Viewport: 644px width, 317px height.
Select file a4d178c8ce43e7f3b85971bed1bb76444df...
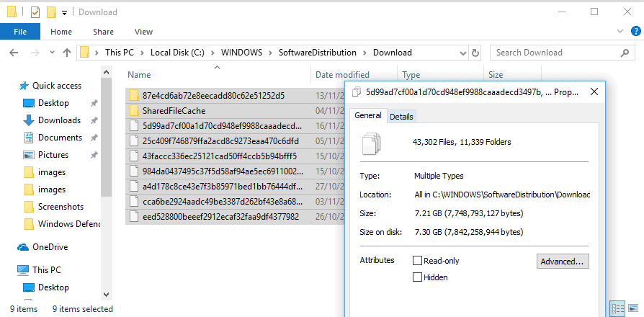[223, 186]
